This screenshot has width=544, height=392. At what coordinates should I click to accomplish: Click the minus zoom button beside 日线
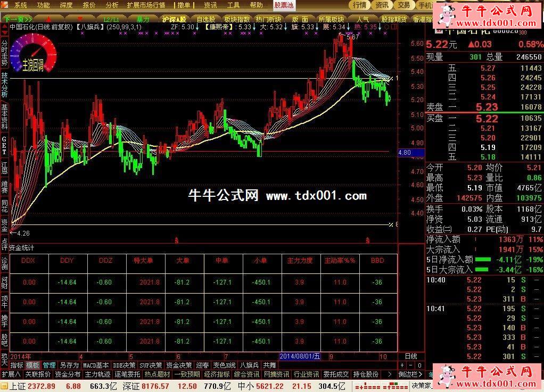click(x=411, y=365)
